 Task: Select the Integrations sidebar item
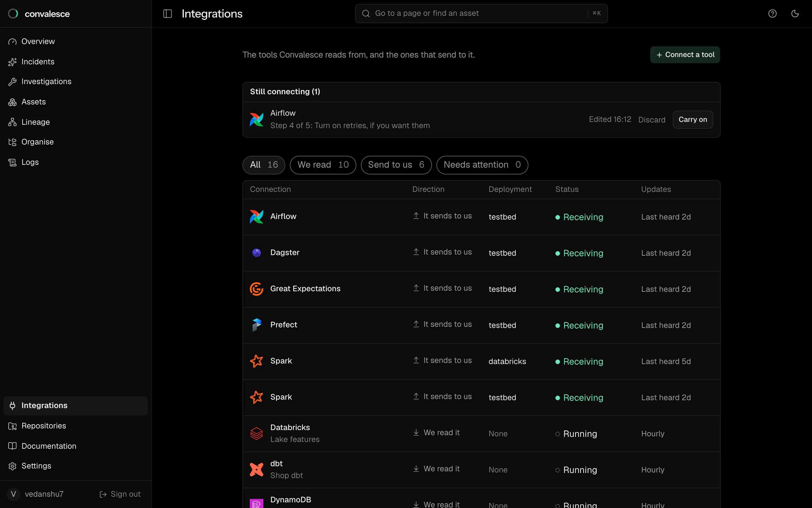click(x=76, y=406)
